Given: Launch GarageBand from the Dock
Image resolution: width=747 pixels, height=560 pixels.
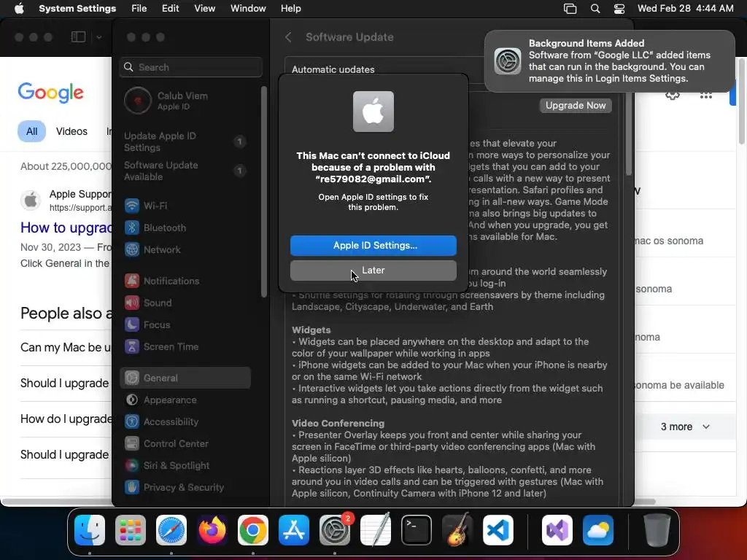Looking at the screenshot, I should pos(457,530).
